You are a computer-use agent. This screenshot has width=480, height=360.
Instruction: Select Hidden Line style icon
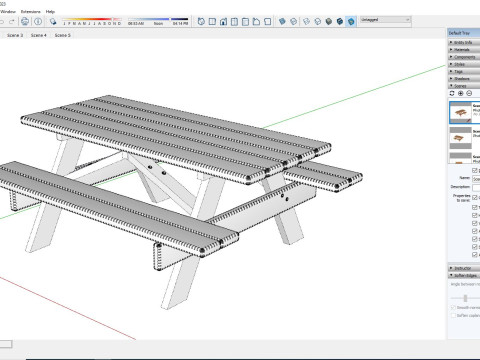pos(318,22)
